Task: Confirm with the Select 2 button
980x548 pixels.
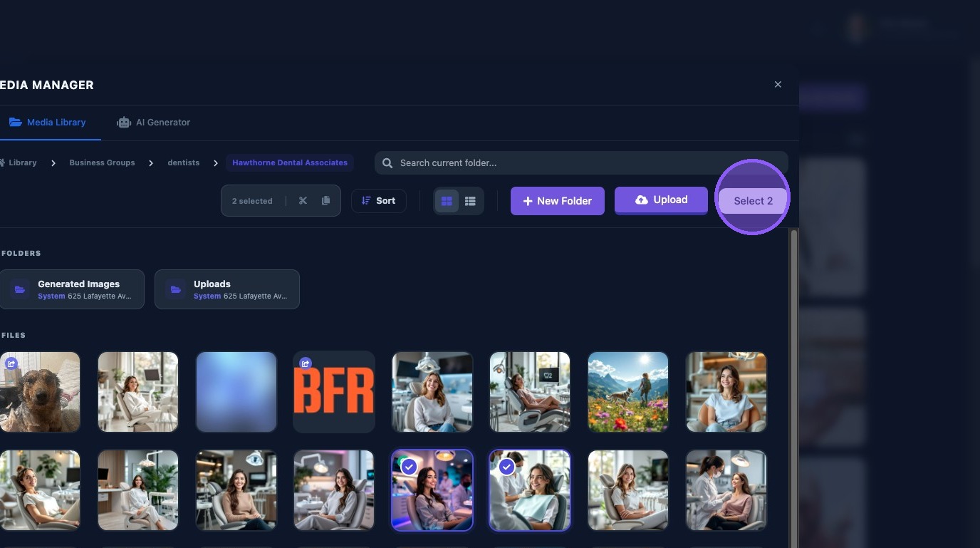Action: tap(753, 201)
